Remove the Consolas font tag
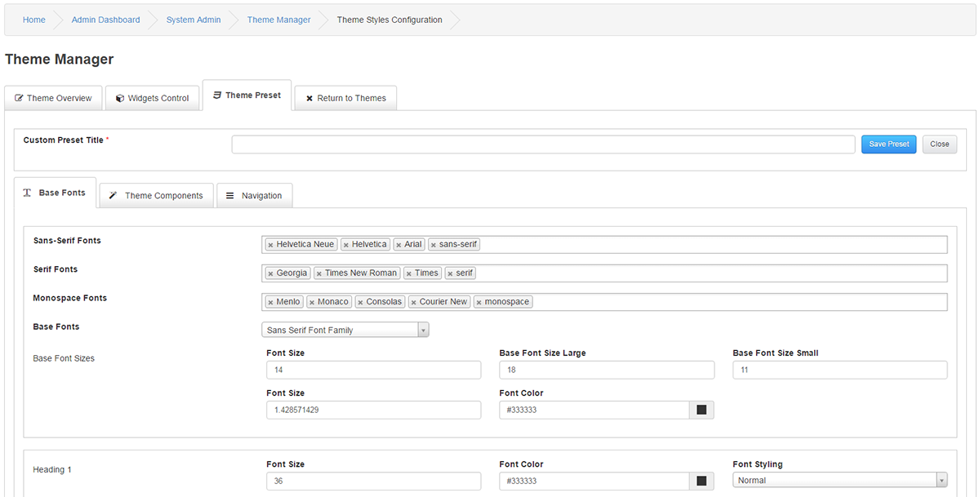Viewport: 980px width, 497px height. (360, 302)
